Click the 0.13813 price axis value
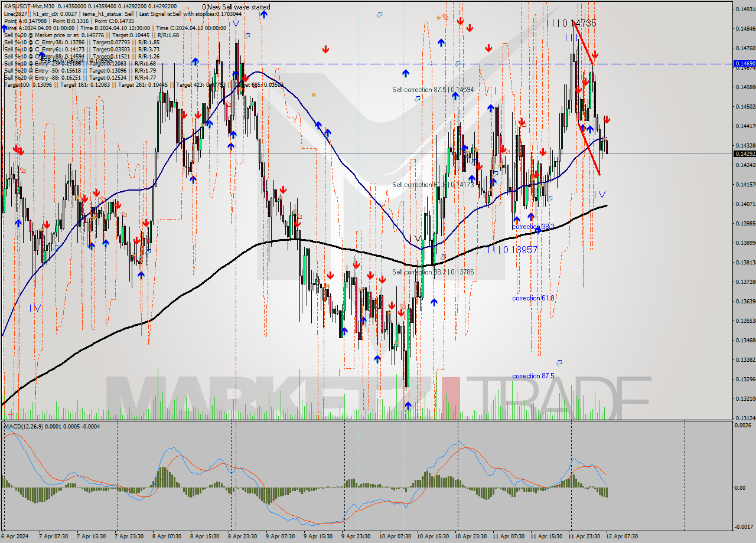Viewport: 756px width, 543px height. click(x=745, y=262)
